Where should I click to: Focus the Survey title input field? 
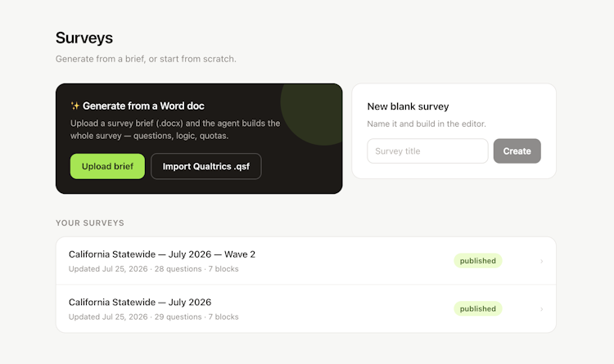(x=427, y=151)
